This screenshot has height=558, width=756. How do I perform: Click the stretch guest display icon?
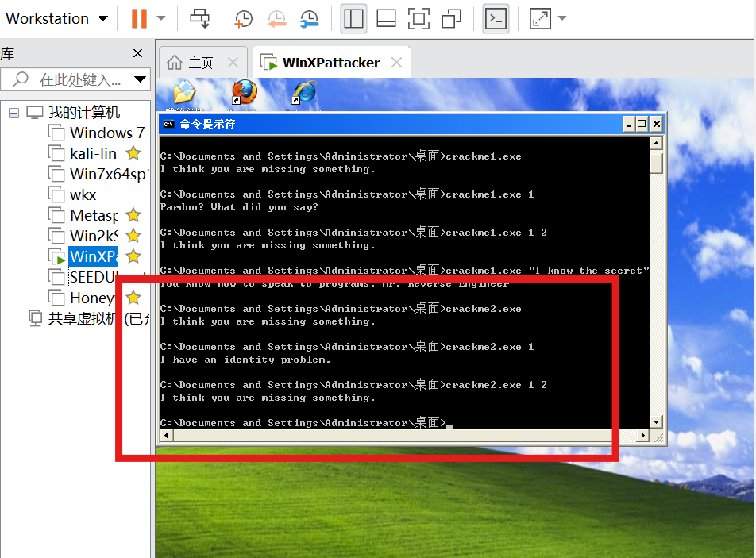coord(540,19)
